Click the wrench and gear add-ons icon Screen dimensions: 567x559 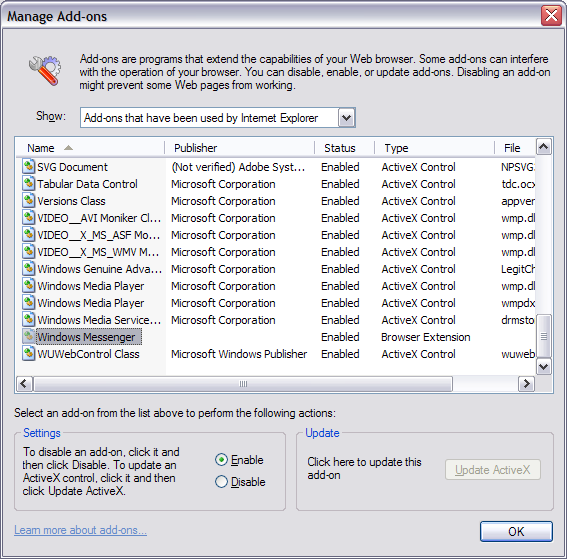click(x=45, y=70)
